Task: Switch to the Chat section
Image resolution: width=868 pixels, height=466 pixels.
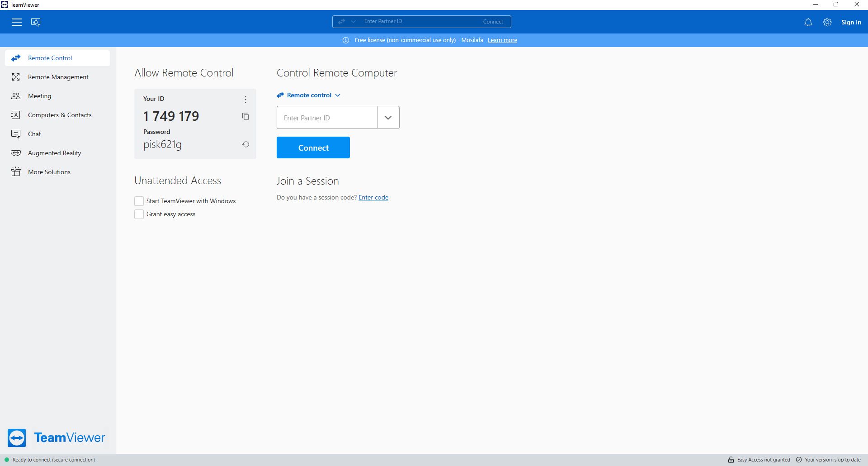Action: (x=57, y=134)
